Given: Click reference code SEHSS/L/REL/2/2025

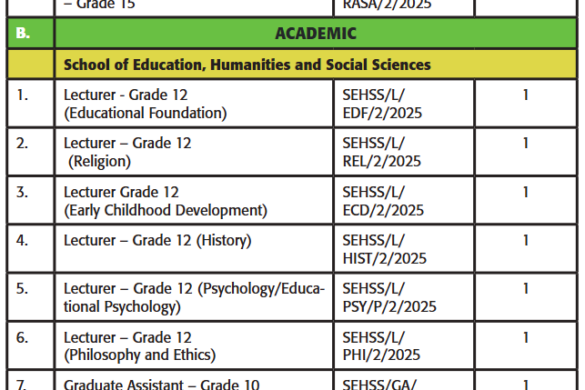Looking at the screenshot, I should [x=382, y=152].
